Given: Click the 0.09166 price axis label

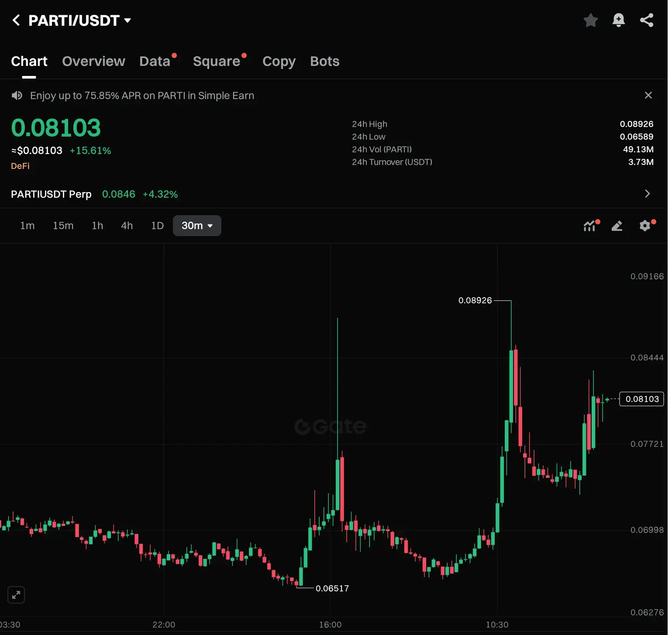Looking at the screenshot, I should coord(647,276).
